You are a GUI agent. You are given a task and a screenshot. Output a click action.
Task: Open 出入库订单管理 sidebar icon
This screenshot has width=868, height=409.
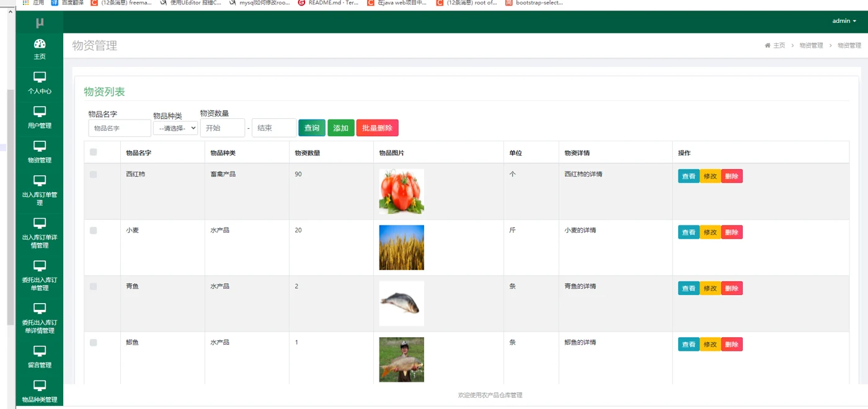(40, 181)
